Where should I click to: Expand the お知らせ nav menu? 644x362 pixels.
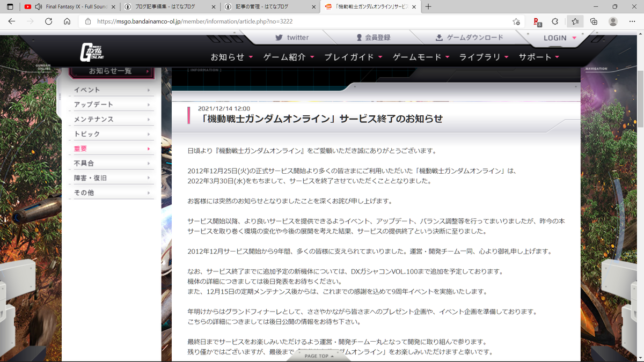click(232, 57)
